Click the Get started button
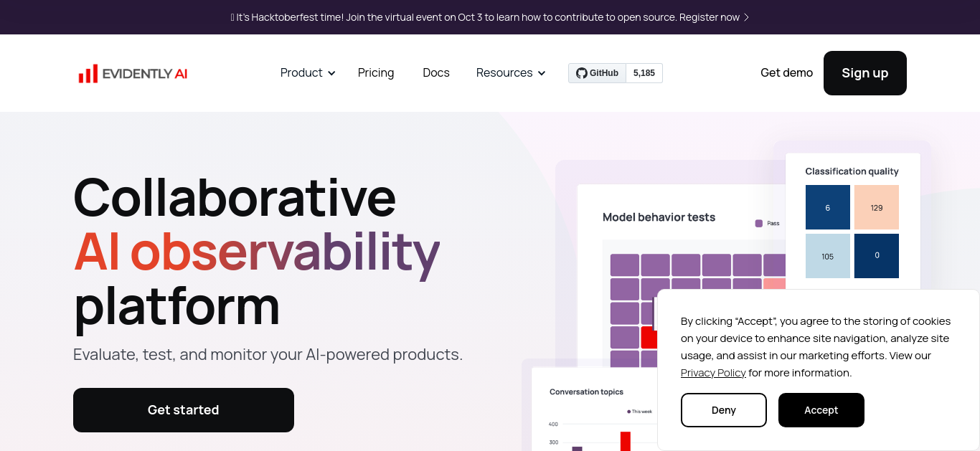980x451 pixels. pos(184,410)
